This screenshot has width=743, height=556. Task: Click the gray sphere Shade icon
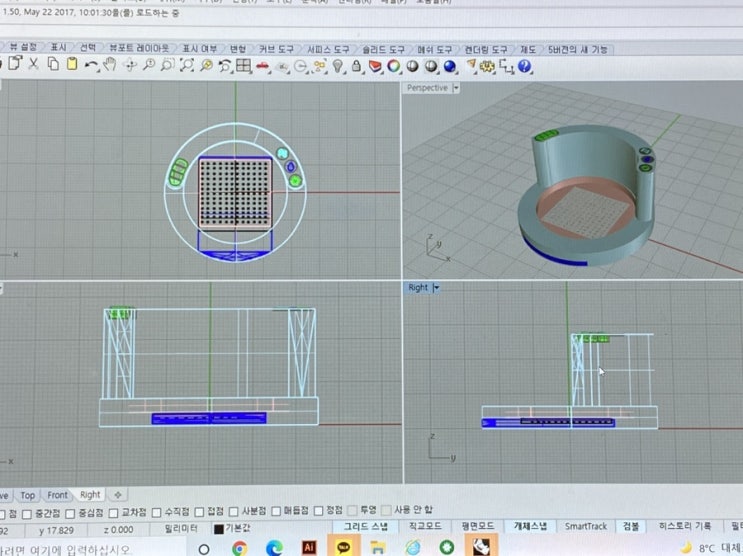[412, 66]
